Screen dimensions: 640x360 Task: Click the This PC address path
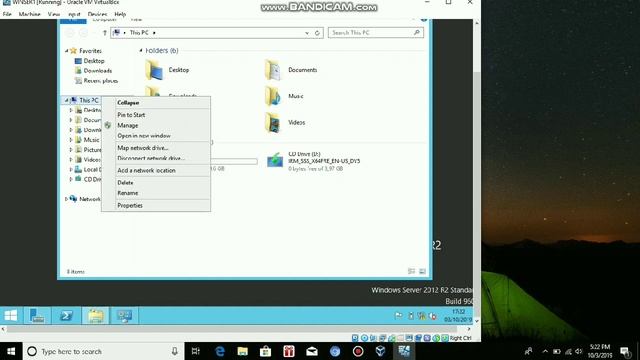click(x=139, y=33)
